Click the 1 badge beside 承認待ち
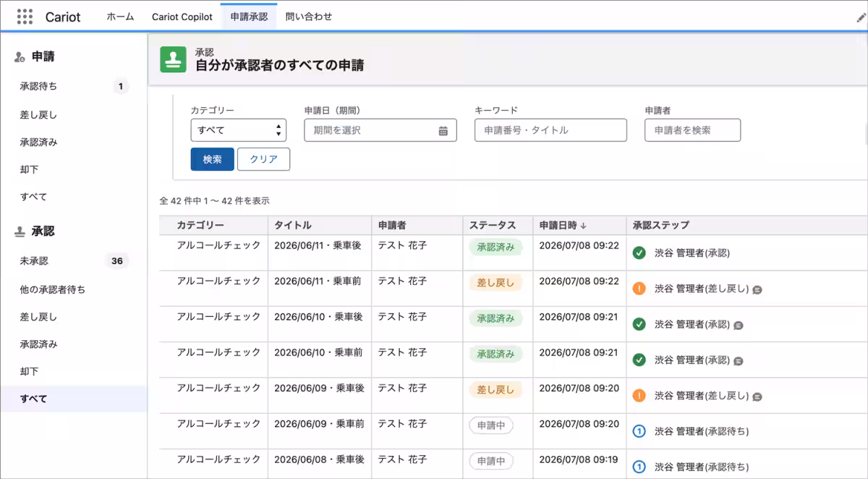 coord(121,87)
